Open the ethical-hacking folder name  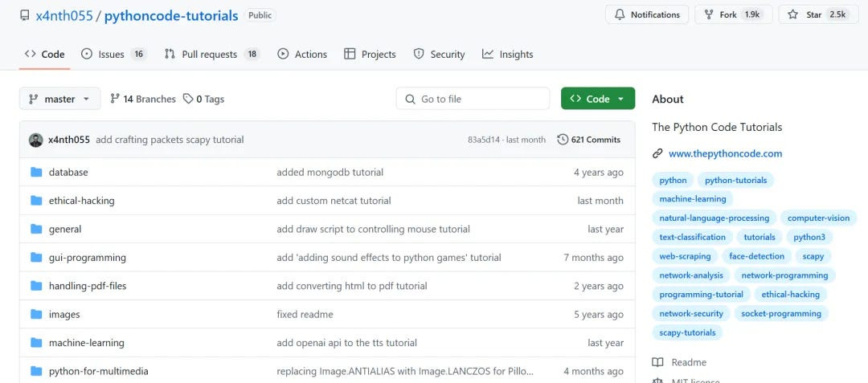point(81,201)
